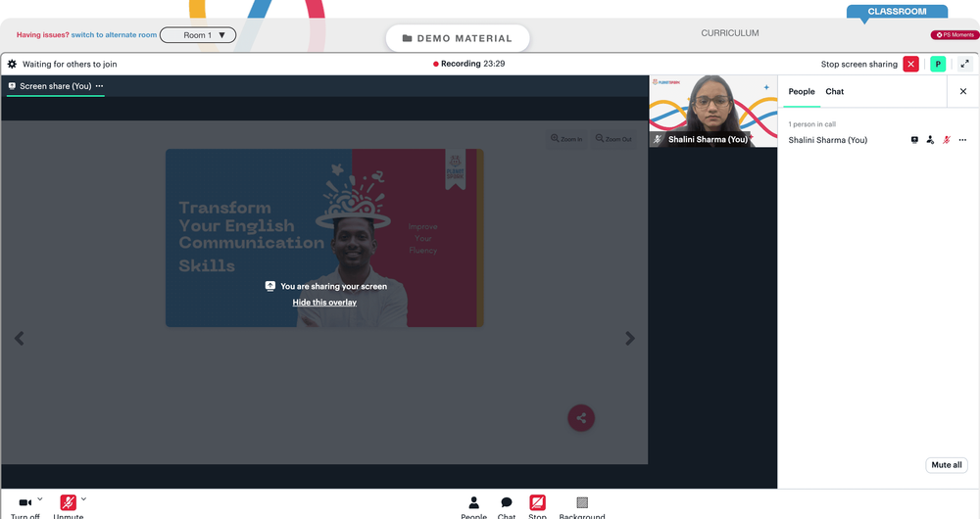980x519 pixels.
Task: Go to the previous slide with the left arrow
Action: tap(20, 339)
